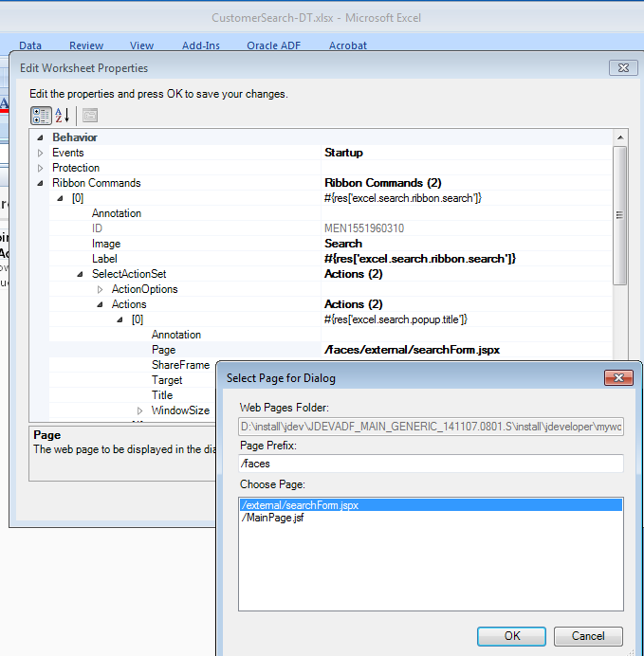Click the Ribbon Commands (2) value
Screen dimensions: 644x656
pyautogui.click(x=383, y=183)
